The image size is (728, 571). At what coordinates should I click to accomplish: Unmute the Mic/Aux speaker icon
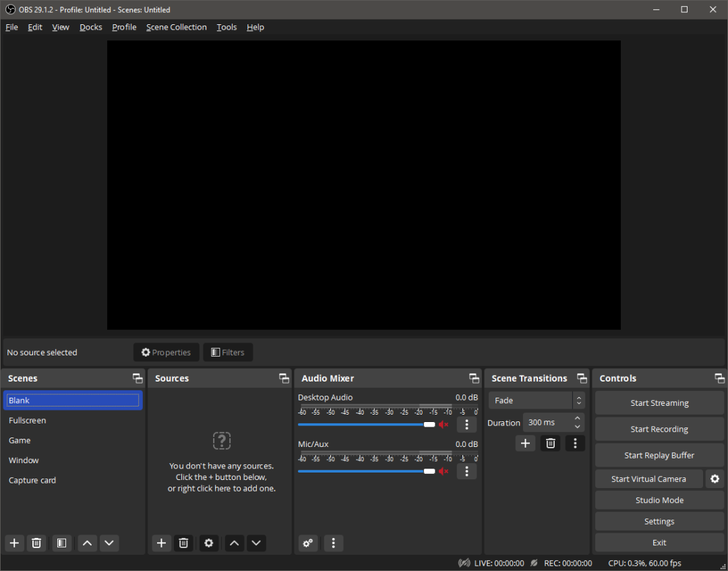444,471
